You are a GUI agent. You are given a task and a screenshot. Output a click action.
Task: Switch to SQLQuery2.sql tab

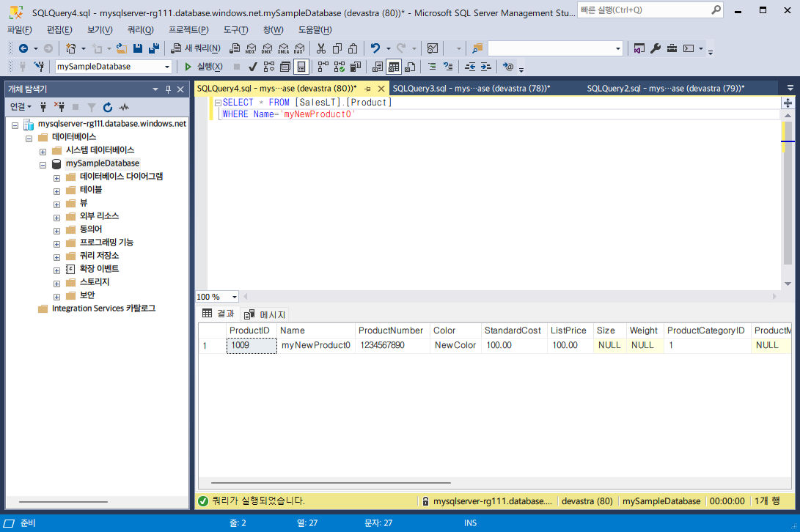pyautogui.click(x=666, y=88)
